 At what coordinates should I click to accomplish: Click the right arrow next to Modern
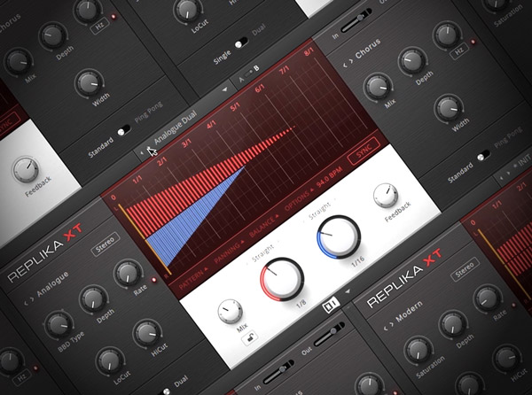click(392, 324)
